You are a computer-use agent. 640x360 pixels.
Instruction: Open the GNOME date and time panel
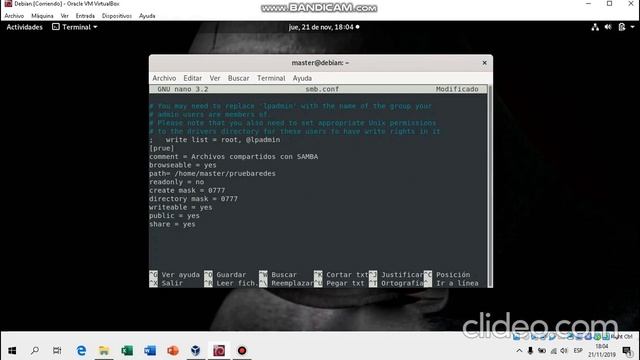click(x=324, y=27)
